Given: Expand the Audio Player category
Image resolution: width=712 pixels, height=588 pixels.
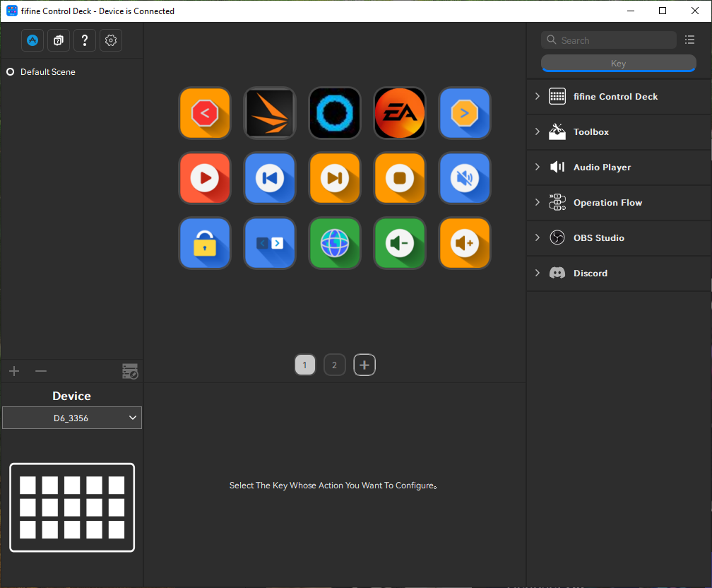Looking at the screenshot, I should 538,167.
